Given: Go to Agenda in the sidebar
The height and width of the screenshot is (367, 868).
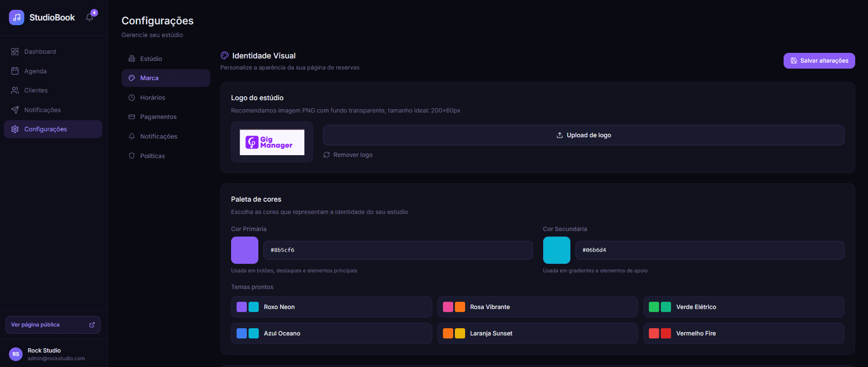Looking at the screenshot, I should coord(35,71).
